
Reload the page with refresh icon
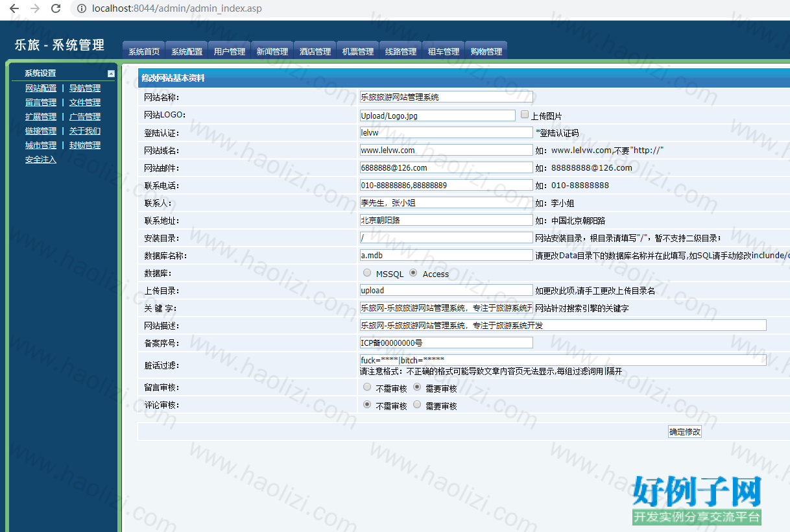click(x=56, y=8)
